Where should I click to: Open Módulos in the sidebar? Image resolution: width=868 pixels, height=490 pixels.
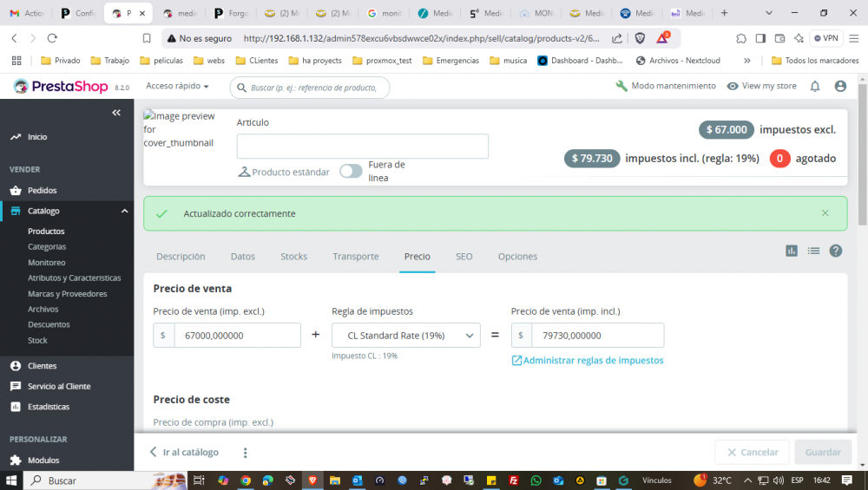click(43, 461)
